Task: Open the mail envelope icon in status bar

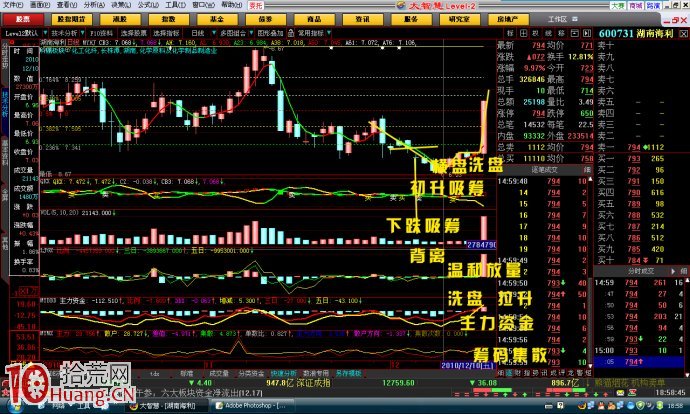Action: pyautogui.click(x=620, y=392)
